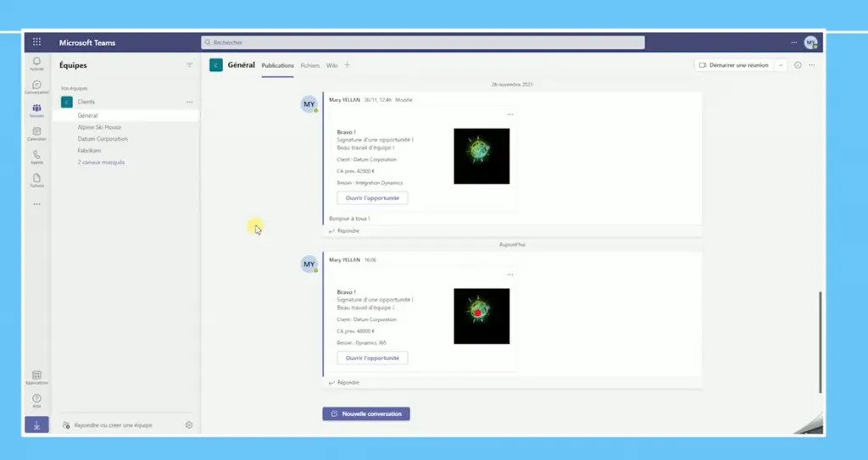Click image thumbnail on 42000 € card
This screenshot has width=868, height=460.
[481, 156]
